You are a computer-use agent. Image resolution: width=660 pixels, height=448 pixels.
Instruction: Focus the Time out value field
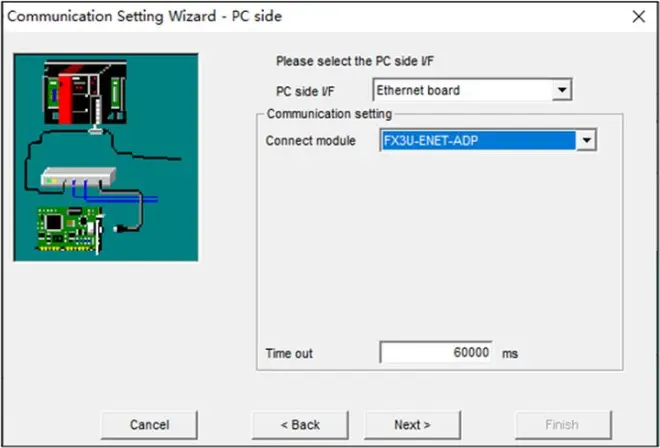coord(436,352)
